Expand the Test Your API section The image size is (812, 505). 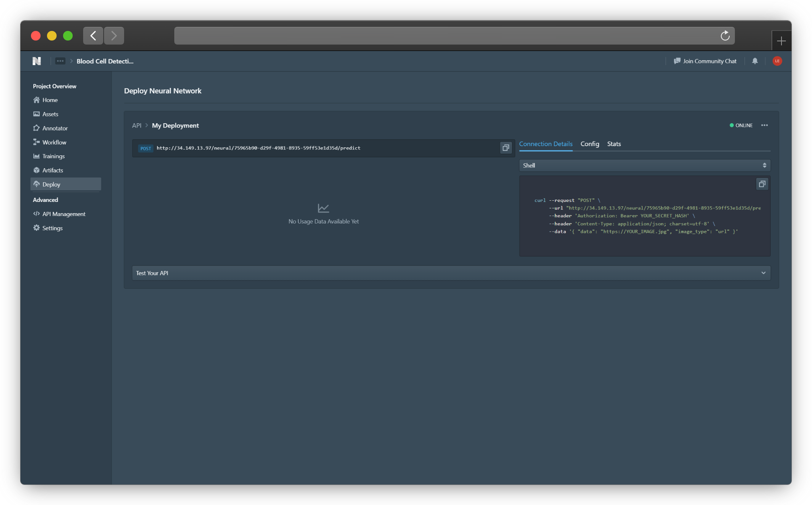tap(451, 273)
